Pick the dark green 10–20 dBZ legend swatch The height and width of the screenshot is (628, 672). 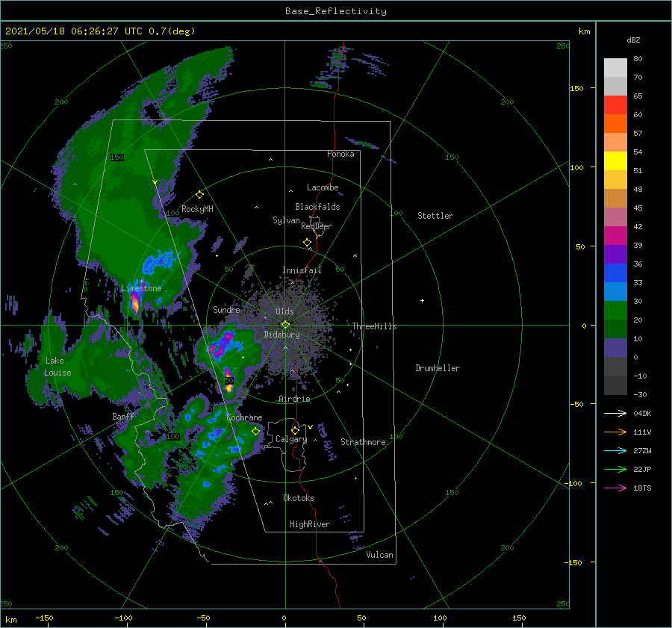click(615, 329)
